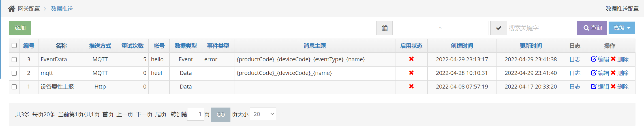Sort table by 推送方式 column
The image size is (644, 126).
[100, 46]
